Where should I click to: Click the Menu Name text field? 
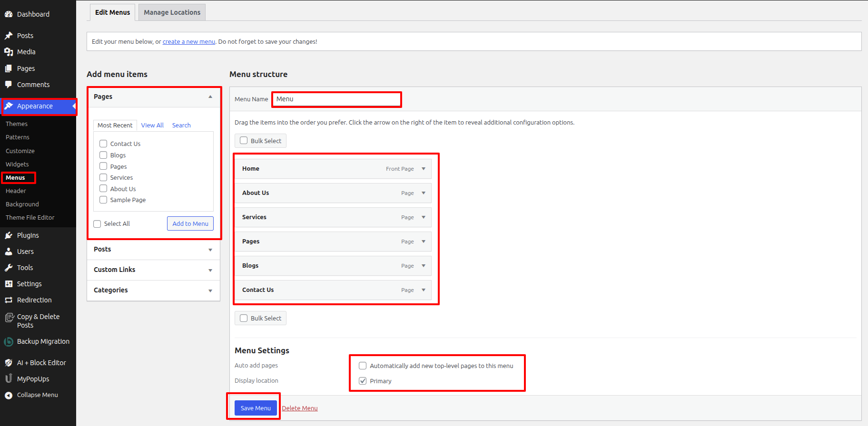336,99
